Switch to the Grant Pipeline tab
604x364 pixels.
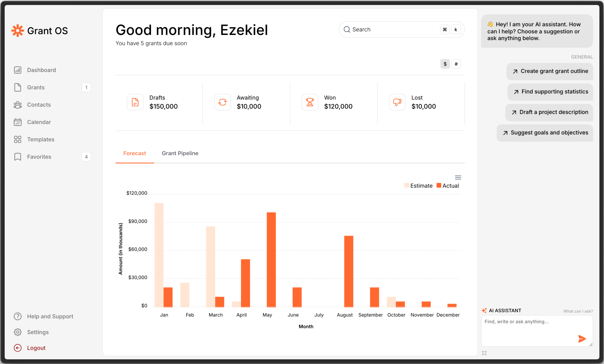tap(180, 153)
